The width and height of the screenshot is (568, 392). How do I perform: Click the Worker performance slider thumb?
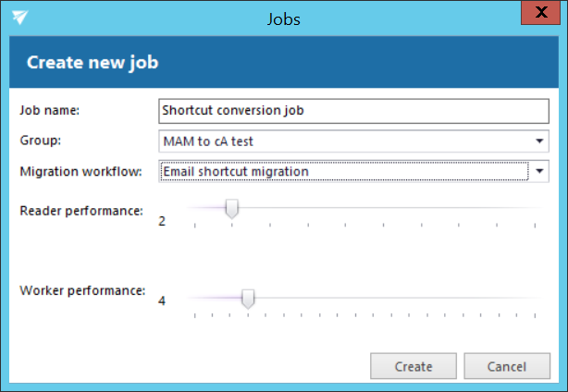pos(248,297)
